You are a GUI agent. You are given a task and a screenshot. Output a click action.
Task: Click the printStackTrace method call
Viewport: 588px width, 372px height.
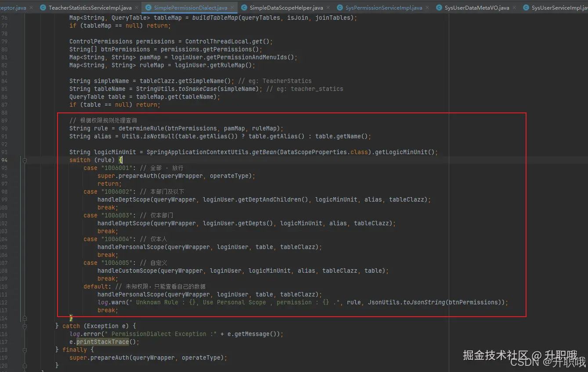[103, 342]
